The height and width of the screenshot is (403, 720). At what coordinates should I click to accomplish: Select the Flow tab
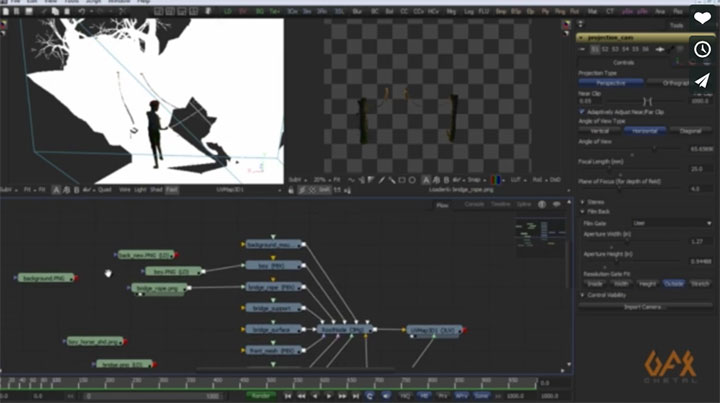tap(442, 205)
